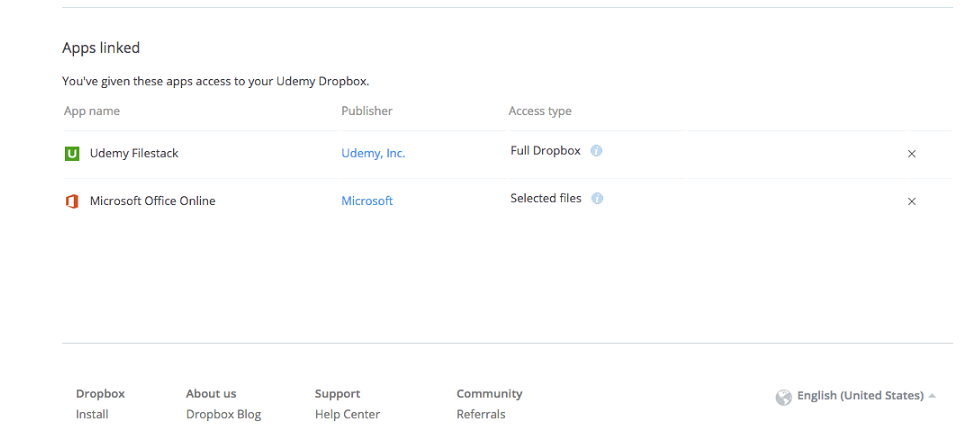Image resolution: width=963 pixels, height=426 pixels.
Task: Click the Udemy Filestack app icon
Action: (72, 153)
